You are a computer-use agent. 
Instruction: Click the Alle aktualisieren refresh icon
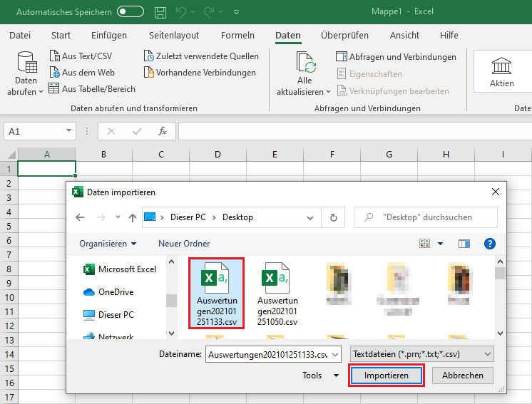click(x=305, y=62)
